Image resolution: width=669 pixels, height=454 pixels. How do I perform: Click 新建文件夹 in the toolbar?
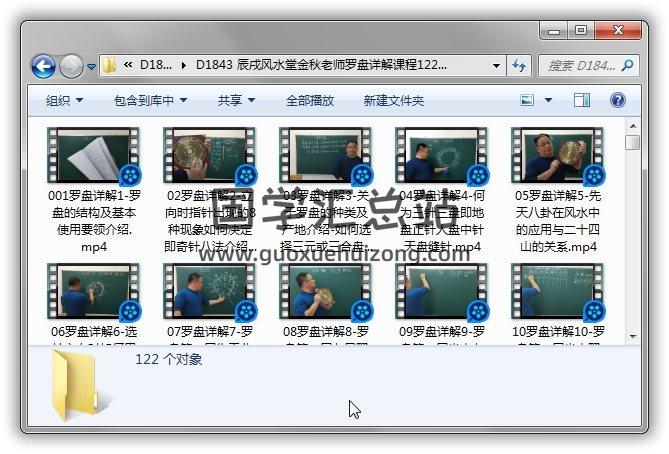tap(393, 101)
